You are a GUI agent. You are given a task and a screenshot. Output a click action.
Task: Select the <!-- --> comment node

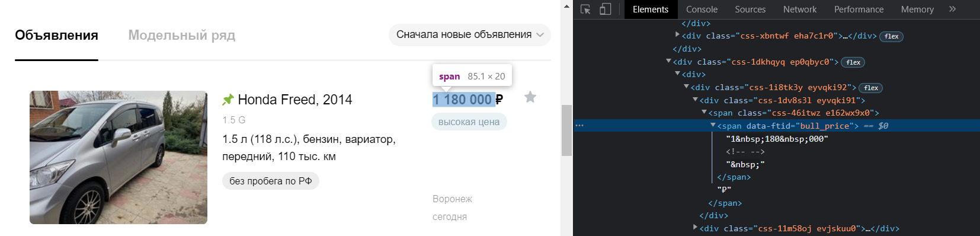coord(745,152)
